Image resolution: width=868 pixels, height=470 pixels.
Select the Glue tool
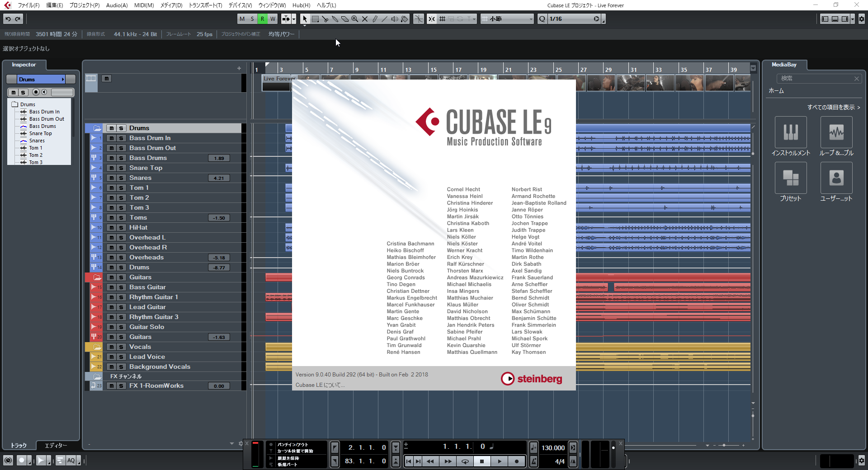[x=335, y=19]
